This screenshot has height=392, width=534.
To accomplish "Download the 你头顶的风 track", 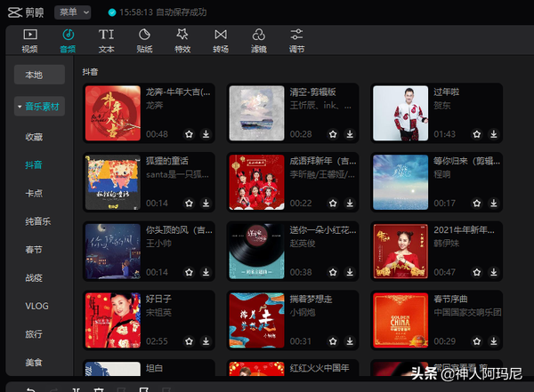I will coord(206,272).
